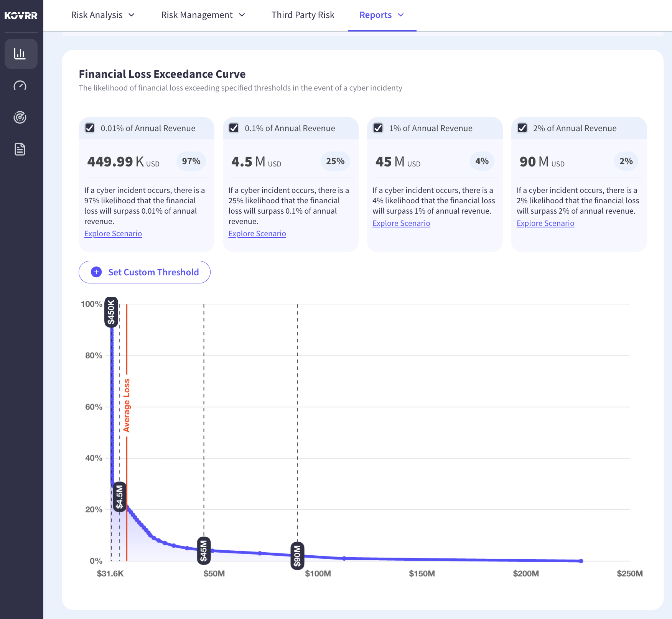Image resolution: width=672 pixels, height=619 pixels.
Task: Uncheck 0.1% of Annual Revenue checkbox
Action: click(x=234, y=128)
